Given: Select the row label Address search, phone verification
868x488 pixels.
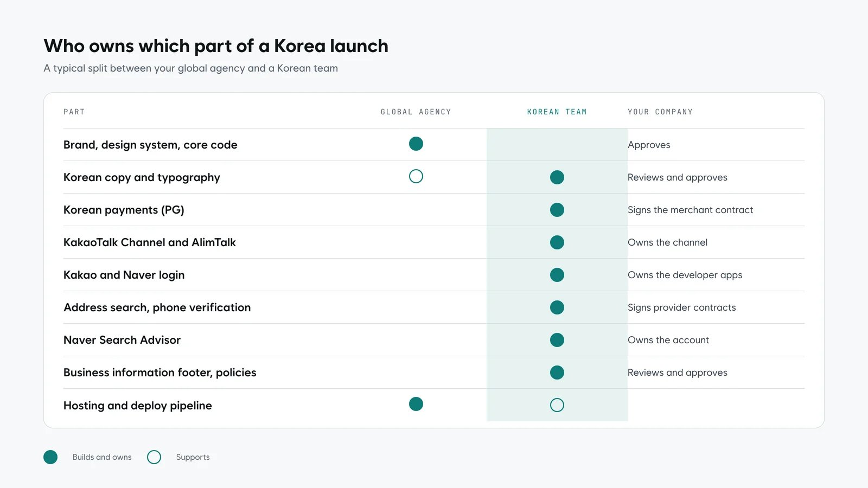Looking at the screenshot, I should coord(157,307).
